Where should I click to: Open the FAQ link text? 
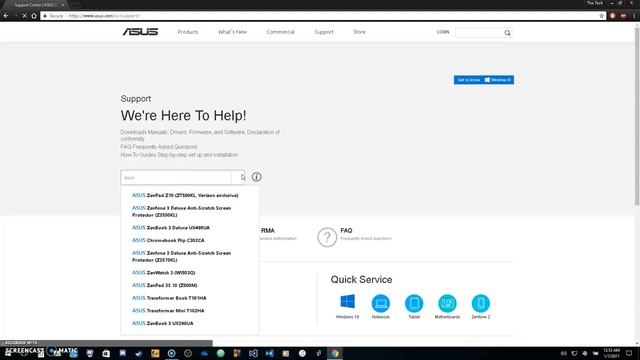[x=346, y=231]
